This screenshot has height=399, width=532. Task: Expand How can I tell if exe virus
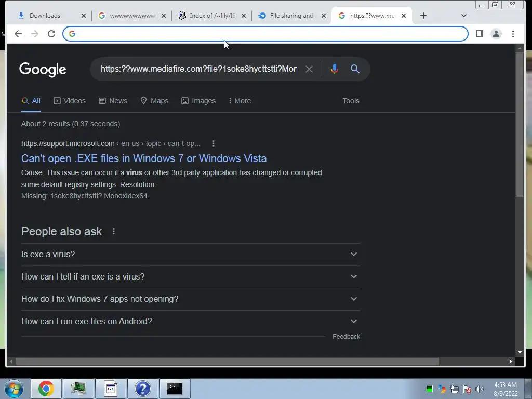(190, 277)
